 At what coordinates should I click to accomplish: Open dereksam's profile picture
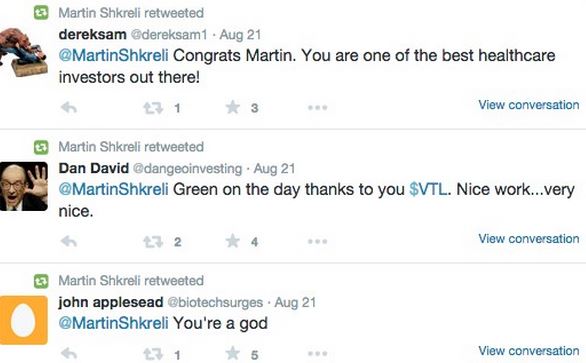pyautogui.click(x=23, y=52)
